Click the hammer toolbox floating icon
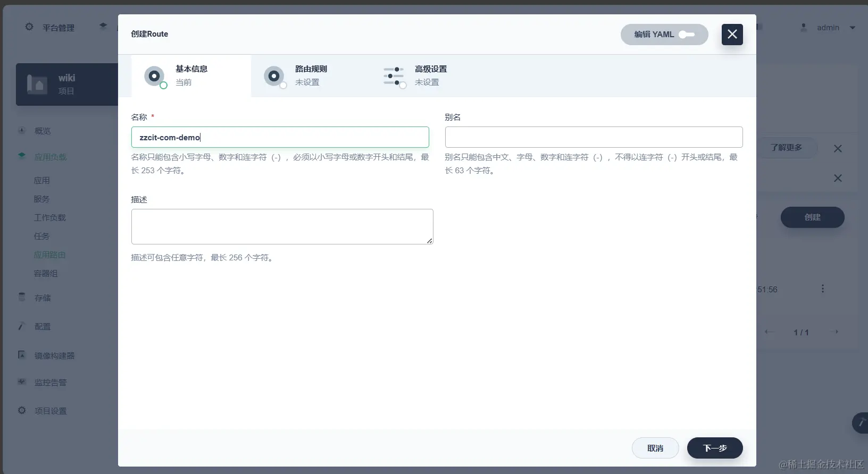 [861, 423]
